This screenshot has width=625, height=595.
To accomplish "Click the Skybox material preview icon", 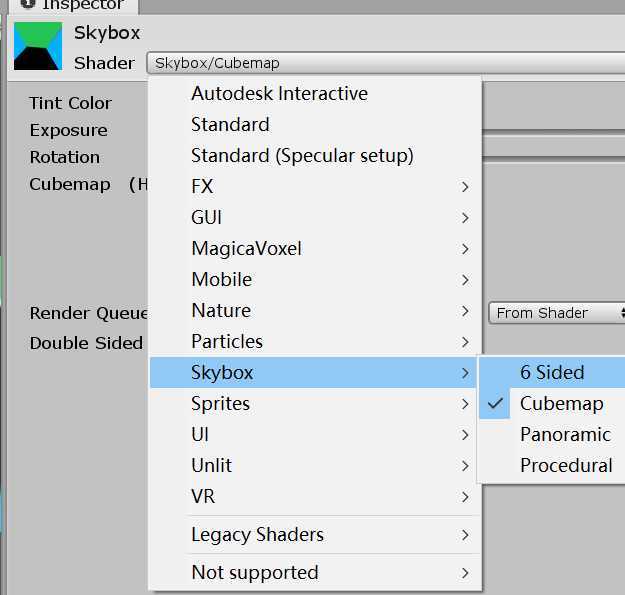I will coord(38,46).
